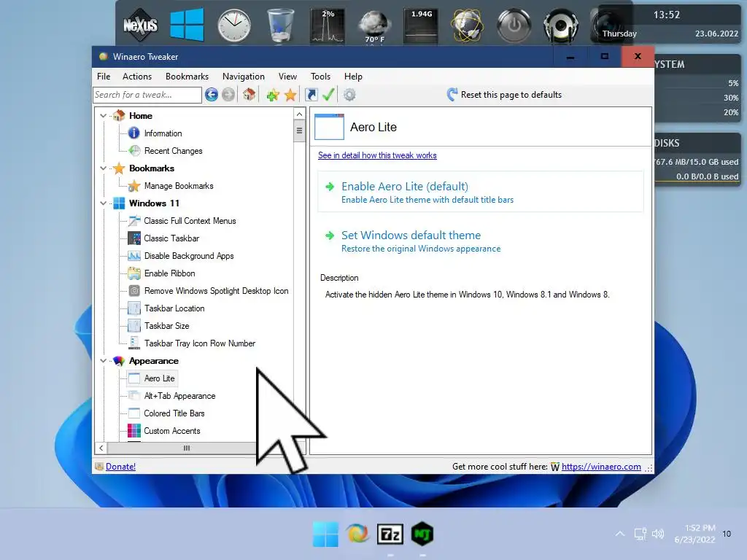Image resolution: width=747 pixels, height=560 pixels.
Task: Click the Forward navigation arrow in toolbar
Action: (x=228, y=95)
